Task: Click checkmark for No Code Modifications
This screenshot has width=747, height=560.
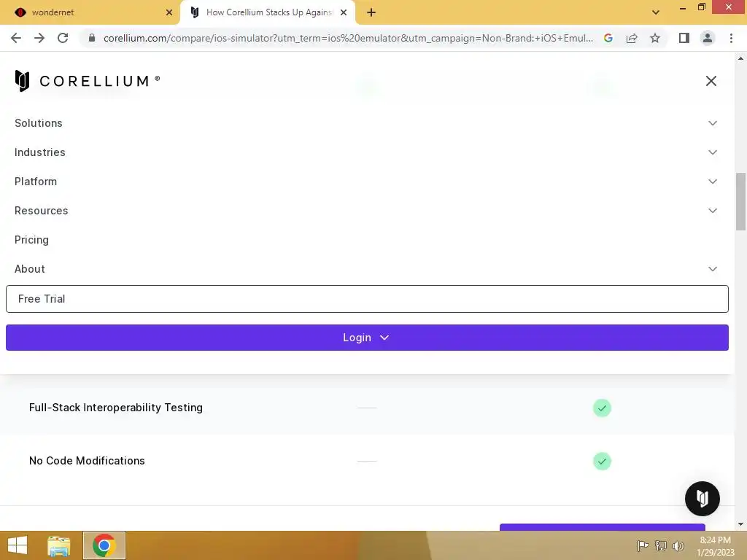Action: tap(602, 461)
